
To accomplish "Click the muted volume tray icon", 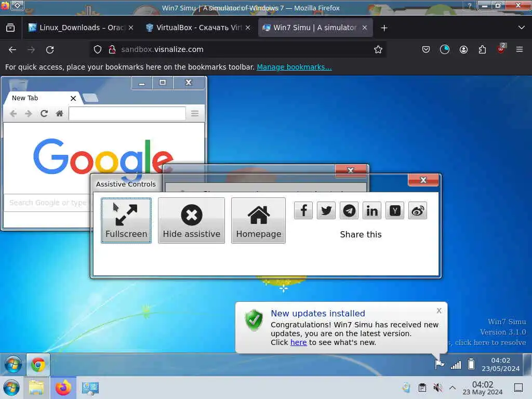I will [x=437, y=388].
